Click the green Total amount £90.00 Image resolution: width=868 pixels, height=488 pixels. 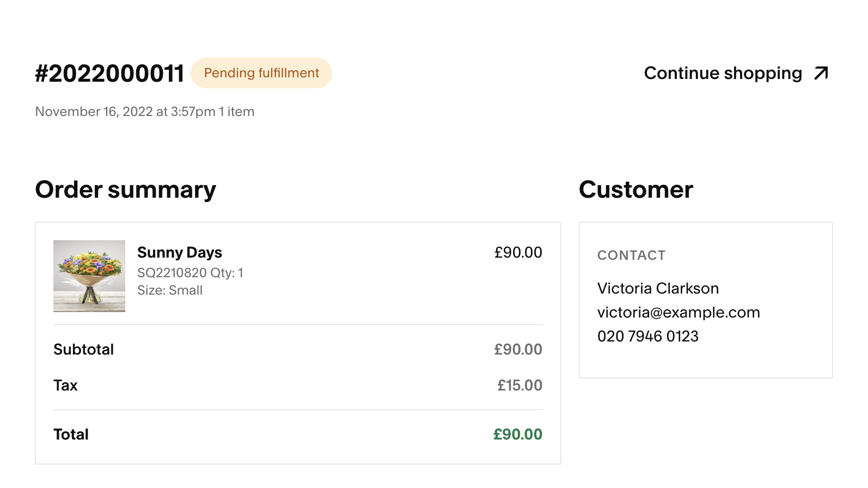click(x=518, y=435)
